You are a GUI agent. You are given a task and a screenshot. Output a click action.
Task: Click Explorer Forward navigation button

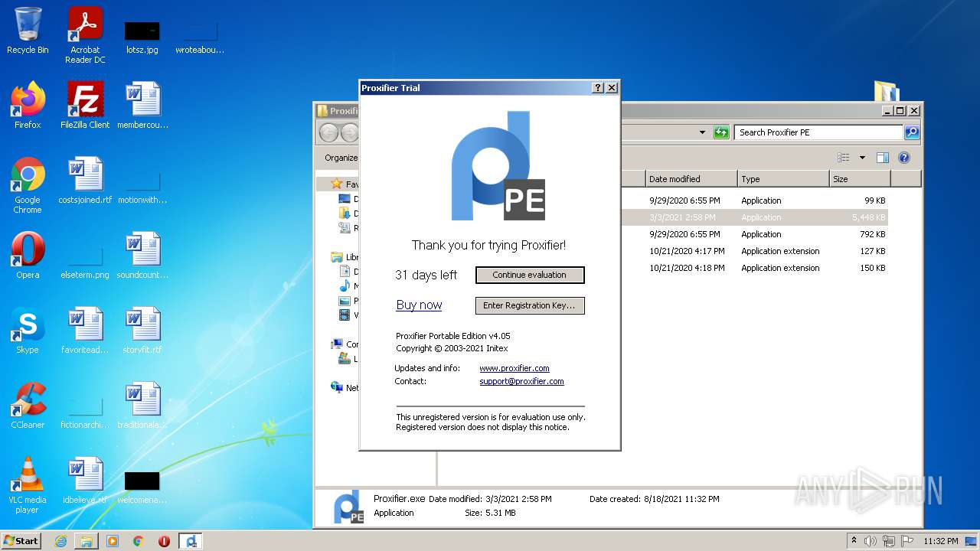(350, 132)
